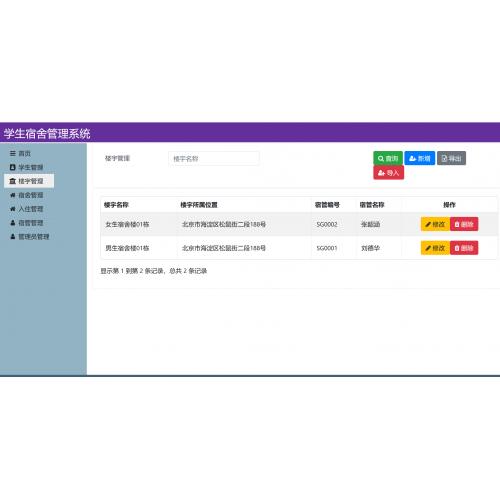Edit 男生宿舍楼01栋 with yellow 修改 button
Image resolution: width=500 pixels, height=500 pixels.
(435, 248)
